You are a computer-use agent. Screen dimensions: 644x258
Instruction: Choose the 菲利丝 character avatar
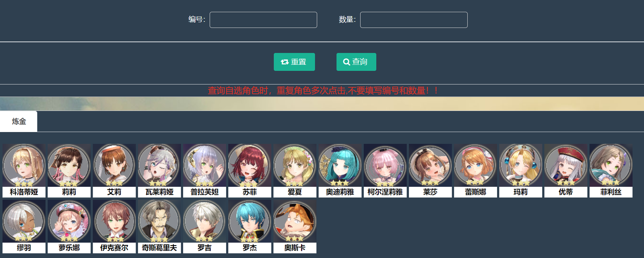pyautogui.click(x=611, y=171)
